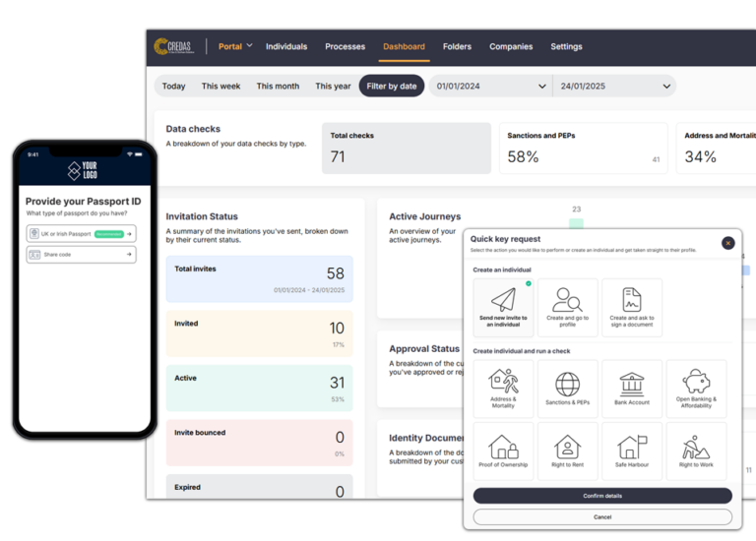Image resolution: width=756 pixels, height=541 pixels.
Task: Toggle the Filter by date pill
Action: (391, 87)
